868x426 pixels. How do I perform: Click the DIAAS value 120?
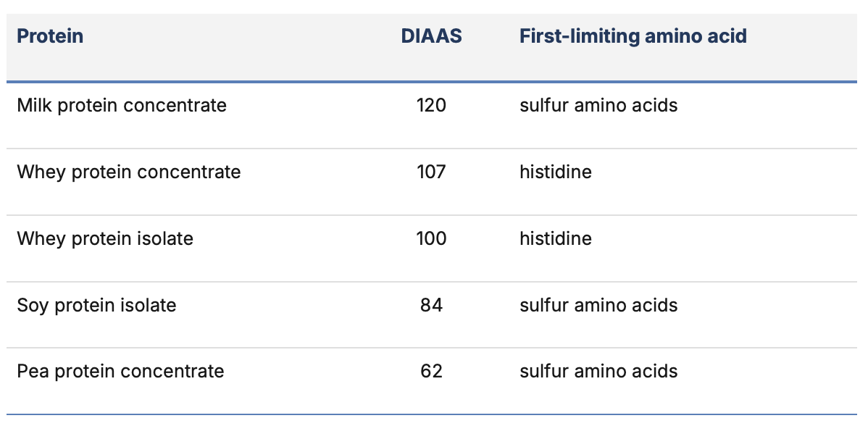(431, 105)
